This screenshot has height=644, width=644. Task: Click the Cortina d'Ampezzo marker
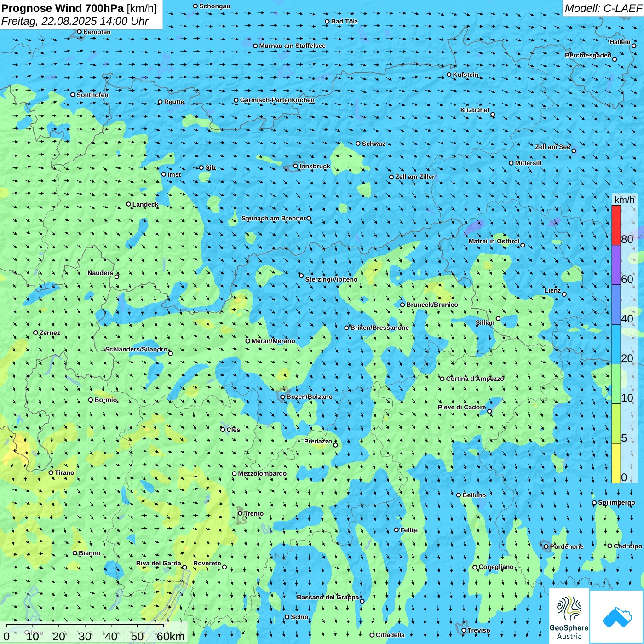(x=443, y=379)
